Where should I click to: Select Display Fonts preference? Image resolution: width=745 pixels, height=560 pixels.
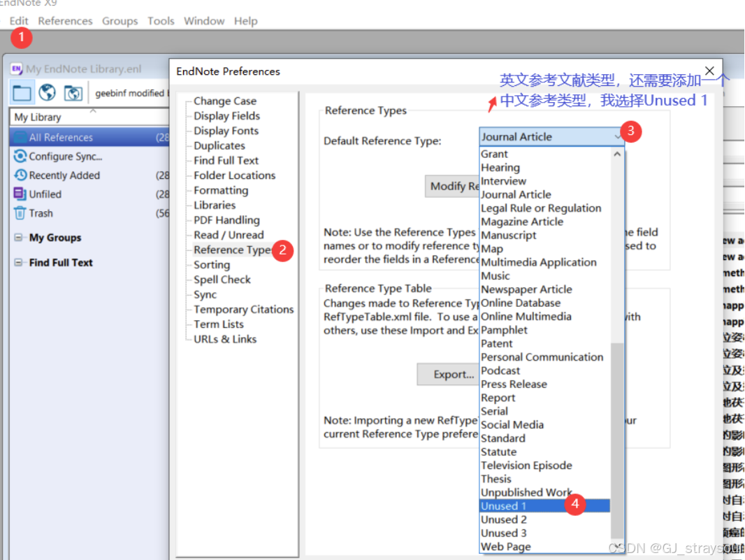click(x=226, y=131)
